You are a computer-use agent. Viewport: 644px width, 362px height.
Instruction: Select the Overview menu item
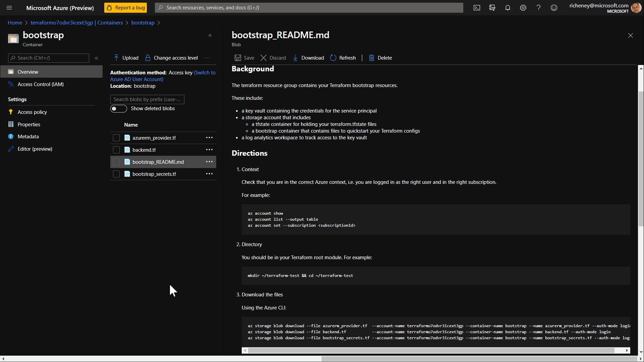pyautogui.click(x=28, y=72)
